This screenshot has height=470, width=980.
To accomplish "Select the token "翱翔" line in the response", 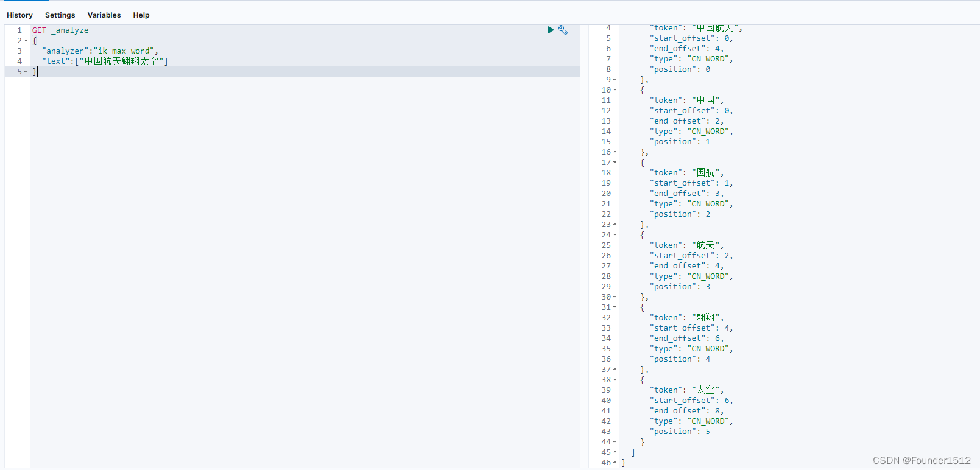I will click(686, 318).
